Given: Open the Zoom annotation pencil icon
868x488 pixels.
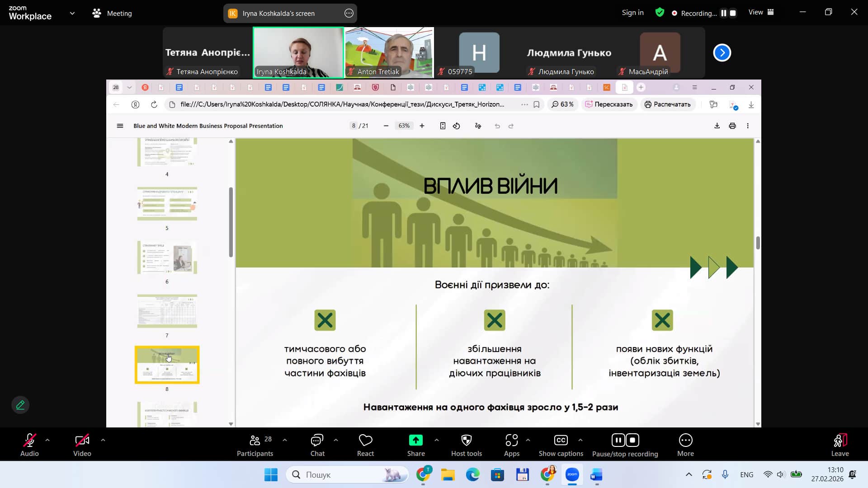Looking at the screenshot, I should point(20,405).
